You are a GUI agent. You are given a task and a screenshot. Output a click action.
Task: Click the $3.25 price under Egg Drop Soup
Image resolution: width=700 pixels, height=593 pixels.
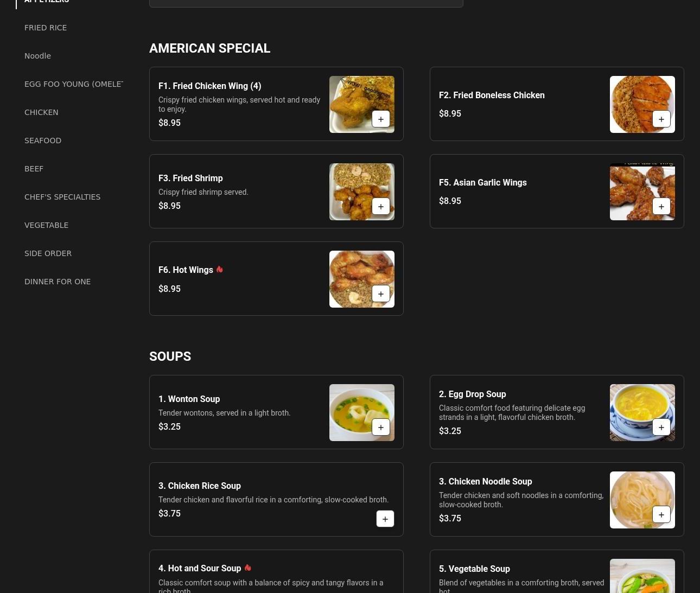[x=450, y=431]
